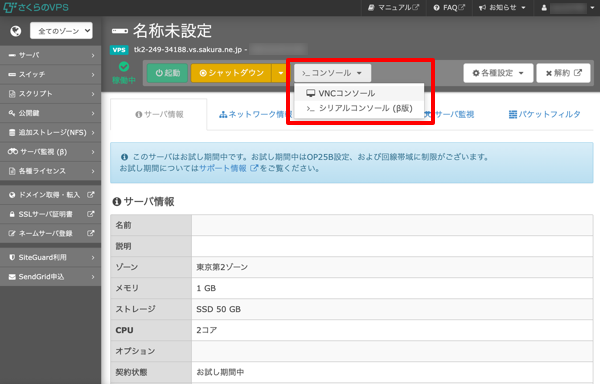600x384 pixels.
Task: Click the server icon next to サーバ
Action: click(x=12, y=55)
